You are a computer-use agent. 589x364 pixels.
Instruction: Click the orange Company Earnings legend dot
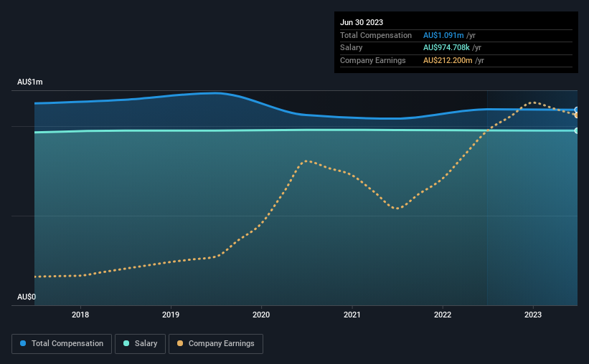pyautogui.click(x=180, y=343)
